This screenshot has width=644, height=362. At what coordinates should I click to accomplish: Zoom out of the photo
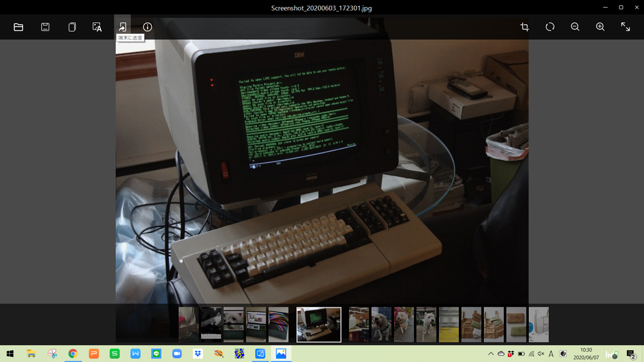click(x=575, y=27)
